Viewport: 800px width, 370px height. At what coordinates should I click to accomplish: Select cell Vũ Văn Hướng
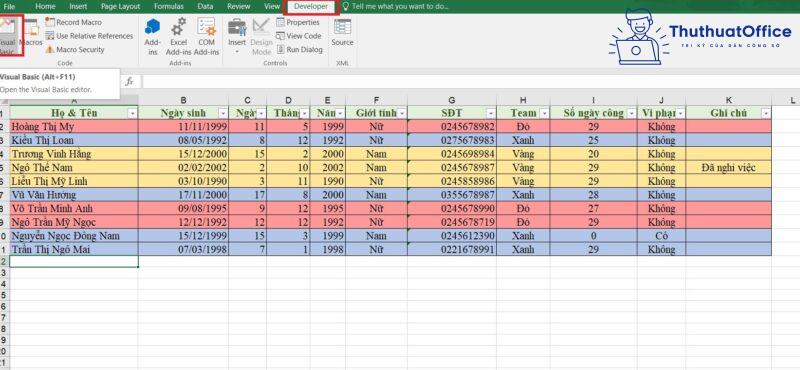(x=74, y=195)
